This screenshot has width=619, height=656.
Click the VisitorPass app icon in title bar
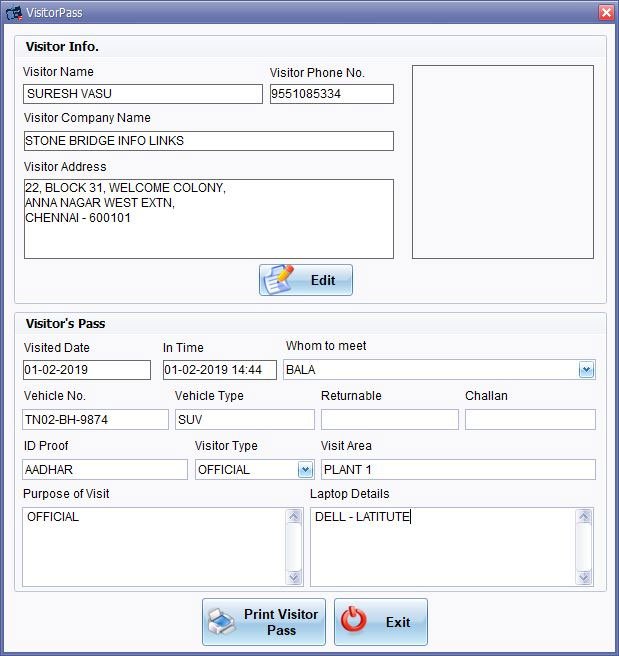pyautogui.click(x=14, y=13)
